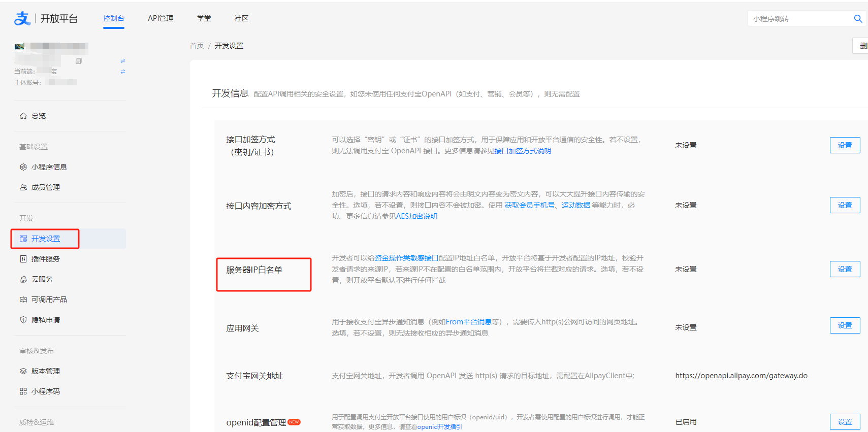868x432 pixels.
Task: Click 设置 for 服务器IP白名单
Action: (x=845, y=269)
